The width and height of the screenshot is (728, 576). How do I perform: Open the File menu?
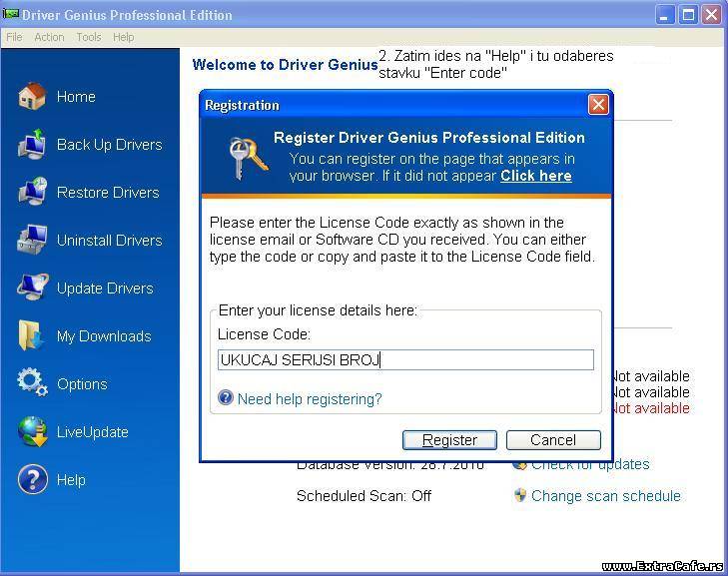tap(14, 37)
